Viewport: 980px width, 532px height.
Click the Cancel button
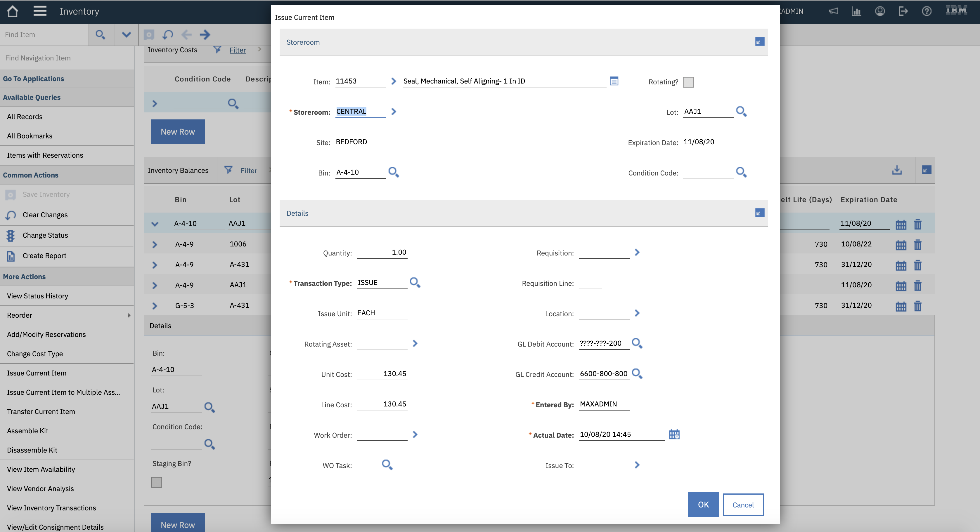click(x=743, y=505)
